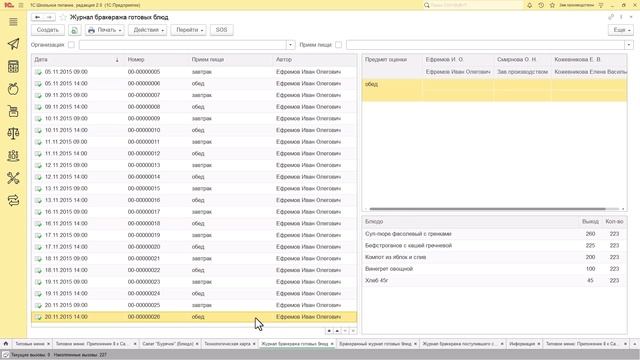Open the exchange arrows sidebar section
Viewport: 640px width, 360px height.
(x=13, y=200)
